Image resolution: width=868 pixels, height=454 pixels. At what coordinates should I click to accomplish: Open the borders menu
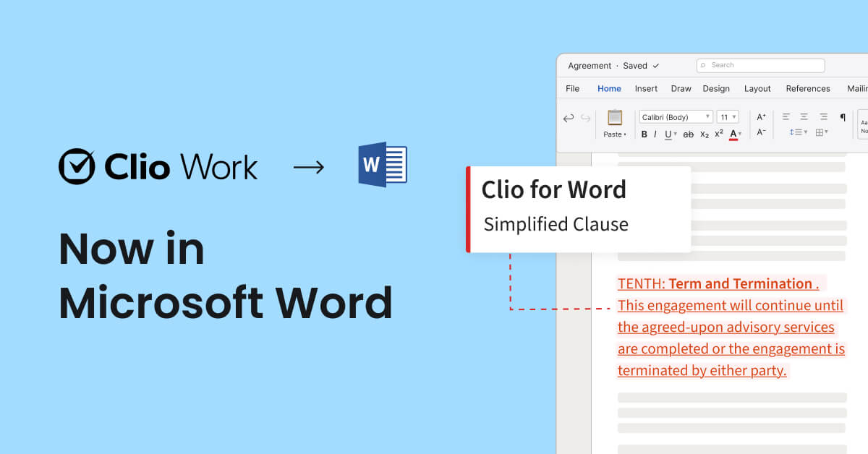(822, 132)
